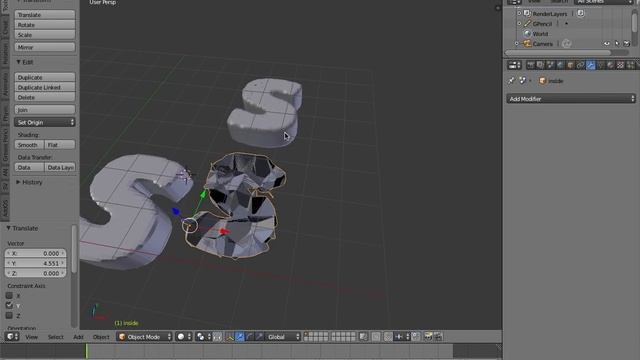The image size is (640, 360).
Task: Open View menu in 3D view header
Action: 31,337
